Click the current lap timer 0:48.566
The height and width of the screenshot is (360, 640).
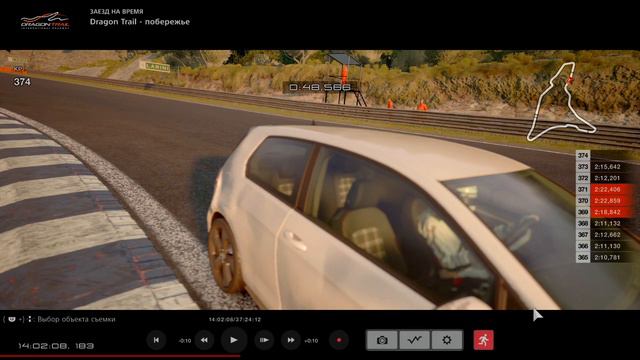pos(320,87)
